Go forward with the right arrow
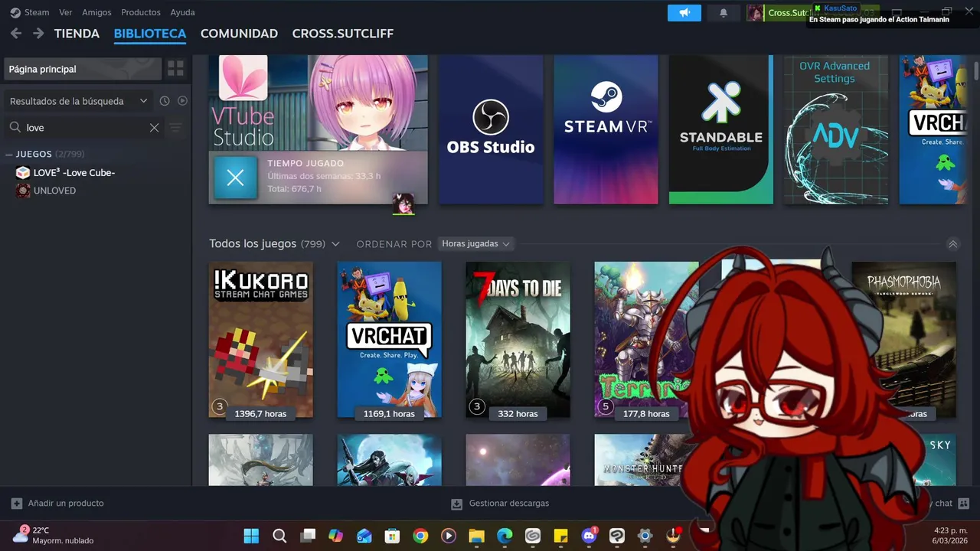Image resolution: width=980 pixels, height=551 pixels. 38,34
